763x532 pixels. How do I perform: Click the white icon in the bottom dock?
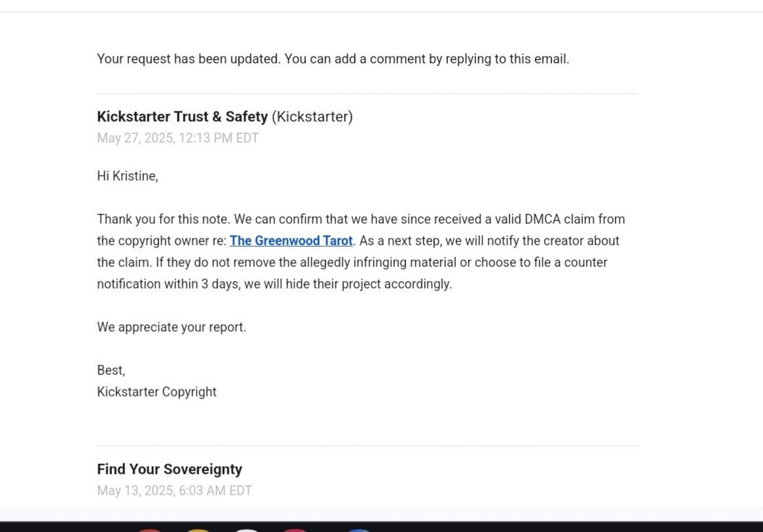click(x=246, y=529)
